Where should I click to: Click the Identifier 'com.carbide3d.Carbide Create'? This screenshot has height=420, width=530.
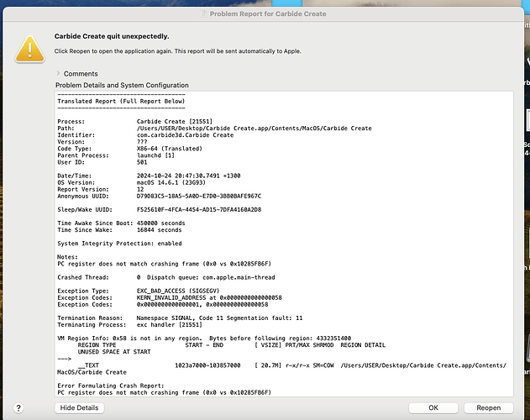pos(186,135)
